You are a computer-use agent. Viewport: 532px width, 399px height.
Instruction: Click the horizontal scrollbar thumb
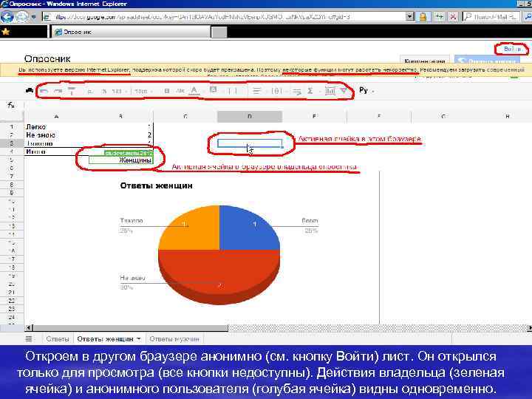(131, 328)
